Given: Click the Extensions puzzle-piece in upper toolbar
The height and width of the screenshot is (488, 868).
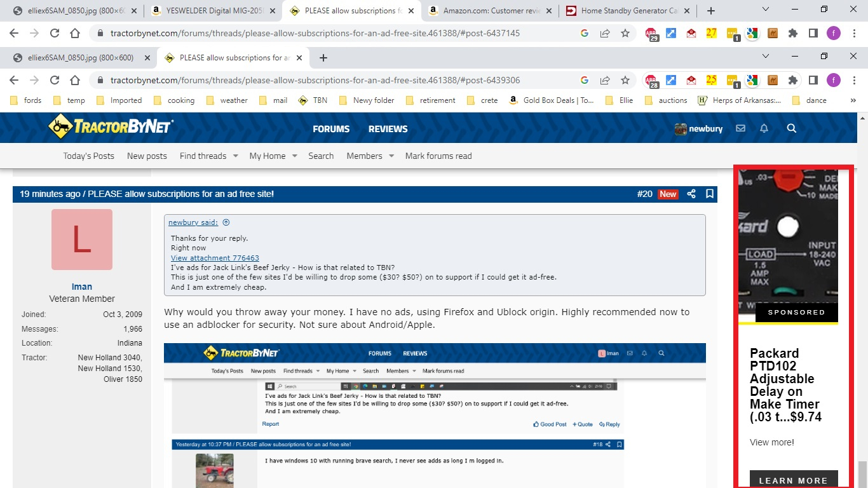Looking at the screenshot, I should pyautogui.click(x=792, y=33).
